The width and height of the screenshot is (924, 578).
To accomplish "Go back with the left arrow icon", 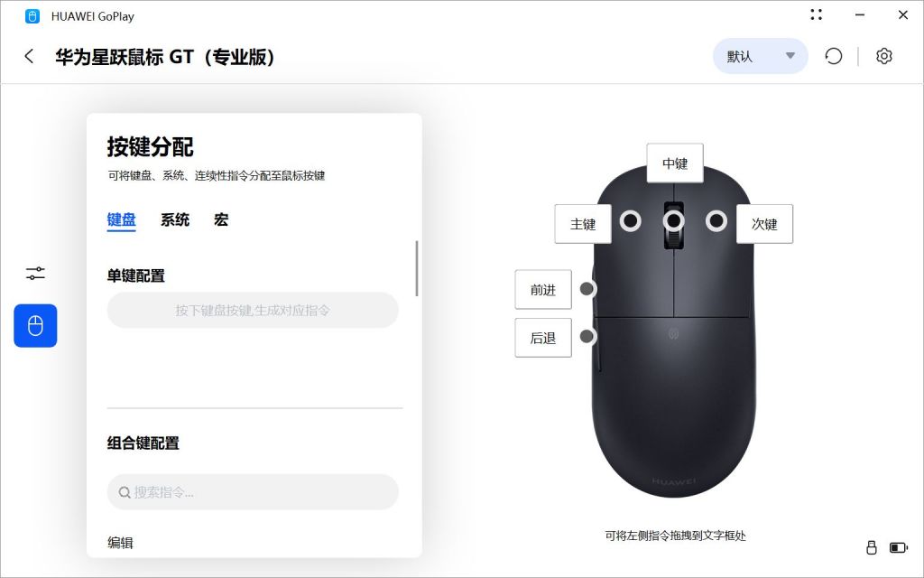I will click(29, 57).
